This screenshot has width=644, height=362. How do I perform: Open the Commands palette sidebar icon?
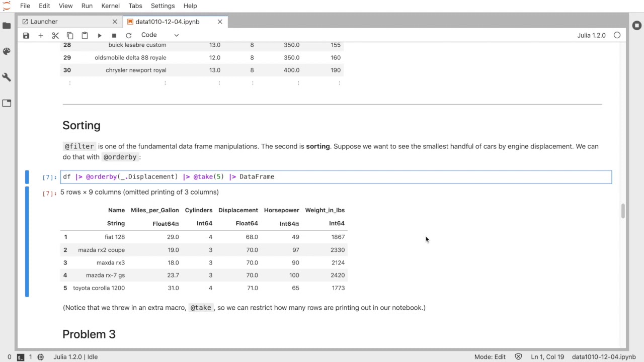[7, 51]
